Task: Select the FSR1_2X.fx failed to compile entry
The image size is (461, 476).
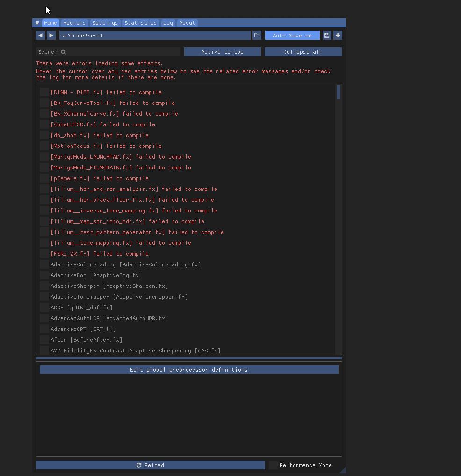Action: 100,254
